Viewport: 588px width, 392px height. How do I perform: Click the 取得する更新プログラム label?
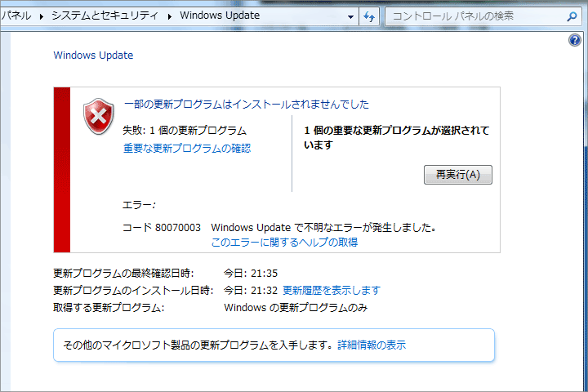109,308
